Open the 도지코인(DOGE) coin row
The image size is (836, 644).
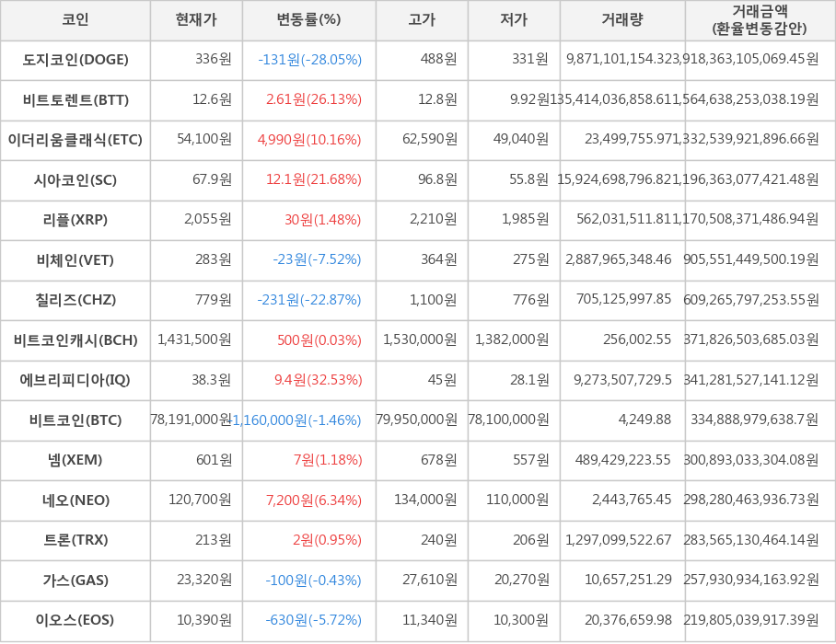[x=75, y=60]
